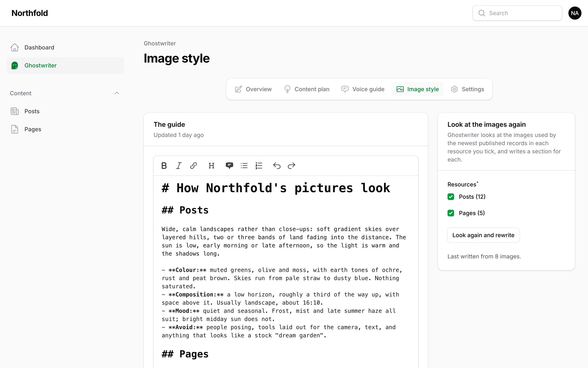Click the search magnifier icon

pos(482,13)
